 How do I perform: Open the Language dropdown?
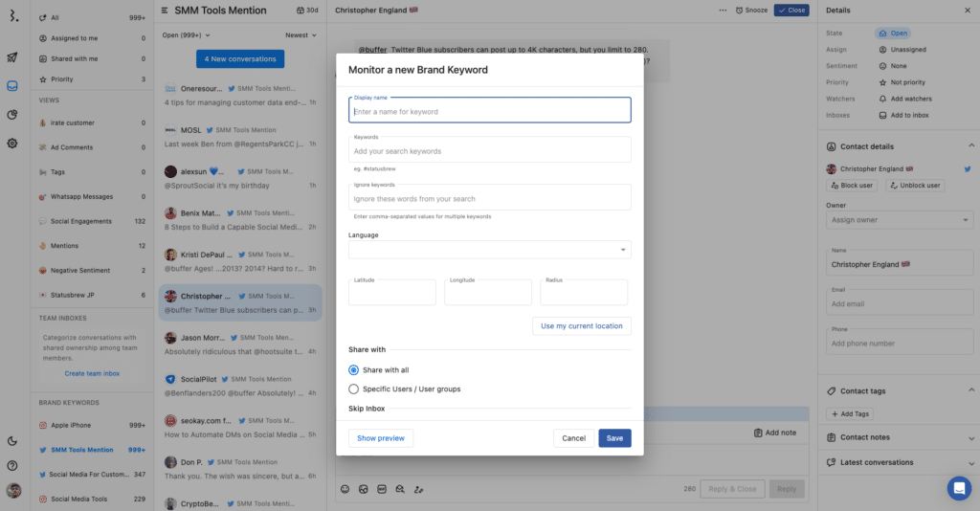[x=489, y=250]
